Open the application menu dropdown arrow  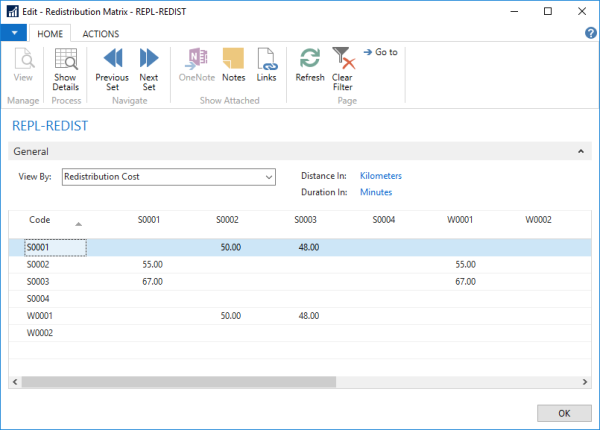click(x=14, y=33)
